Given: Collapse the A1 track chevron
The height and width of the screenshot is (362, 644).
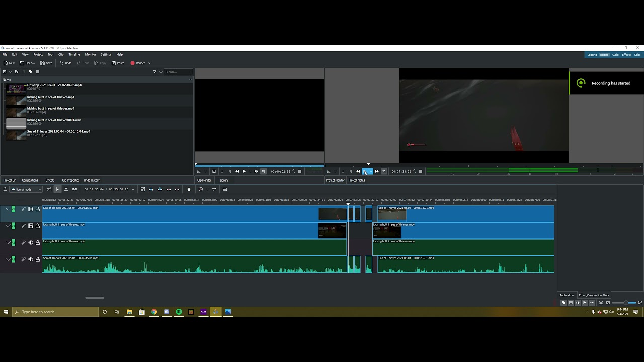Looking at the screenshot, I should coord(8,243).
